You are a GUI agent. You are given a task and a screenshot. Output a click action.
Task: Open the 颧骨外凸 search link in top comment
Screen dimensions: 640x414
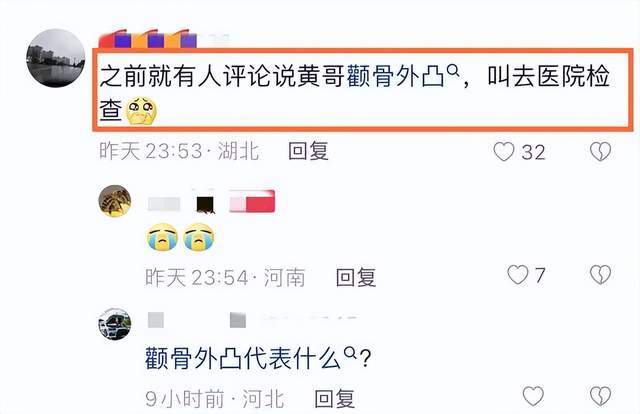point(396,76)
